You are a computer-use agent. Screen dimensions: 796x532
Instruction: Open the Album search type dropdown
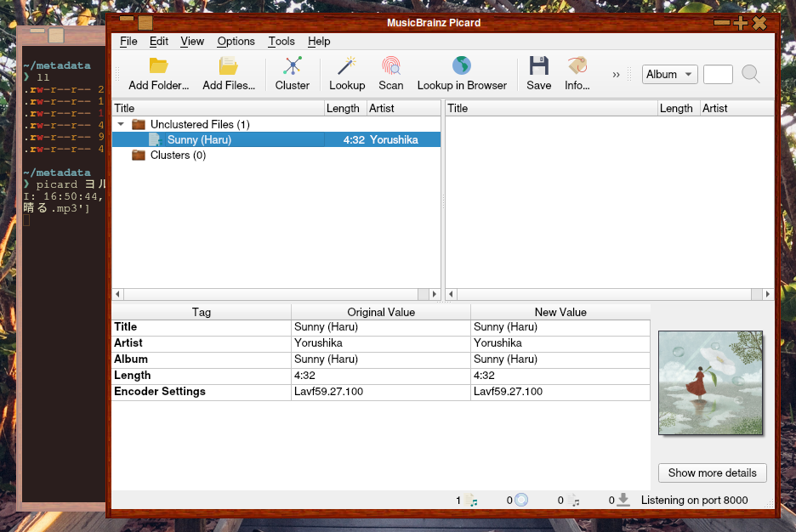[x=669, y=75]
